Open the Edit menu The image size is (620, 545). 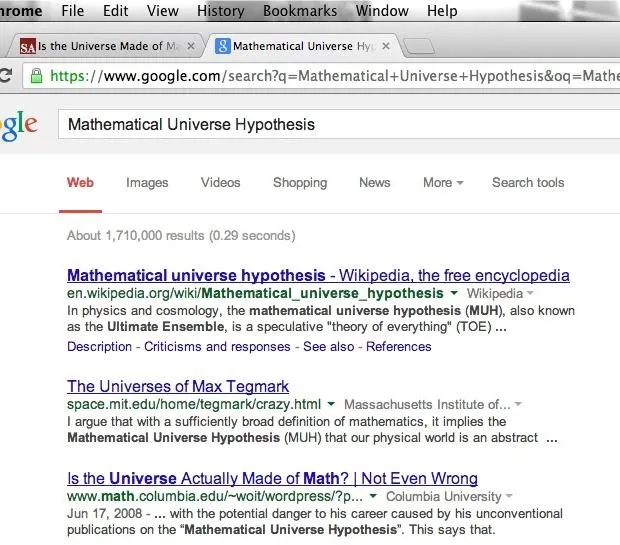click(x=115, y=11)
